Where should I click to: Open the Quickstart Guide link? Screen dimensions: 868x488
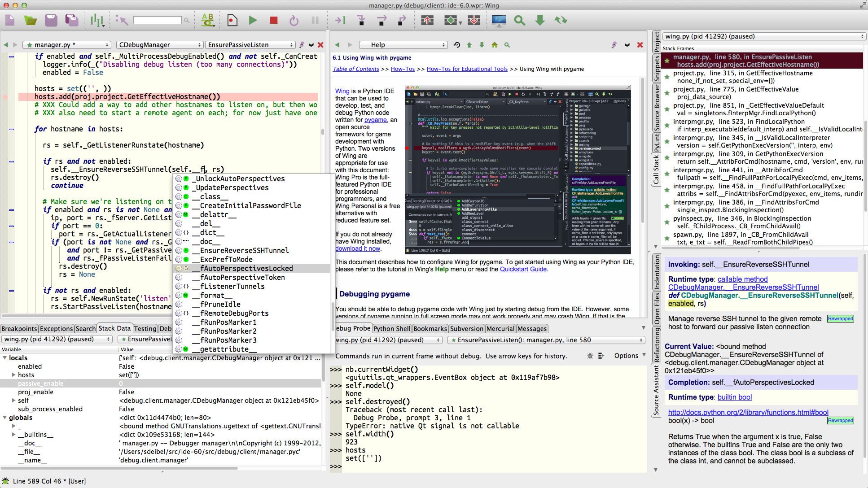coord(523,269)
